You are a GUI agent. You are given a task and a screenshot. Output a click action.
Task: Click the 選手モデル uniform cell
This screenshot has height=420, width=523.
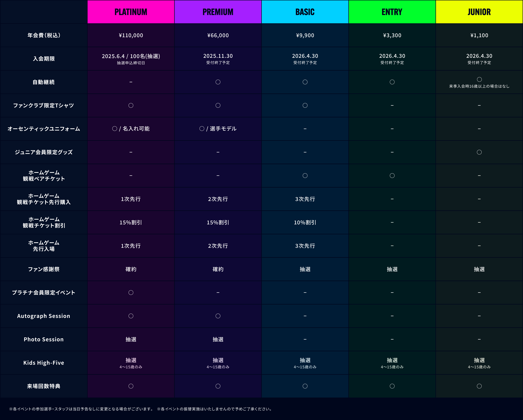(218, 129)
